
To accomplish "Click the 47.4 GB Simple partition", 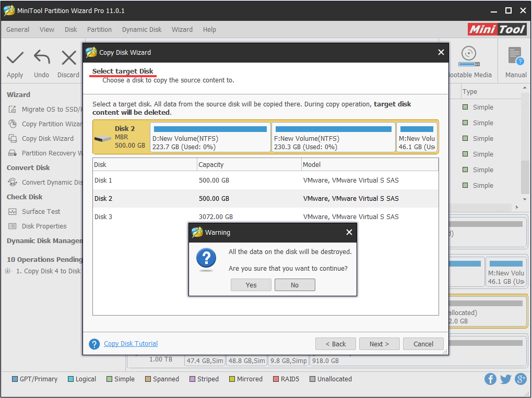I will pyautogui.click(x=205, y=360).
